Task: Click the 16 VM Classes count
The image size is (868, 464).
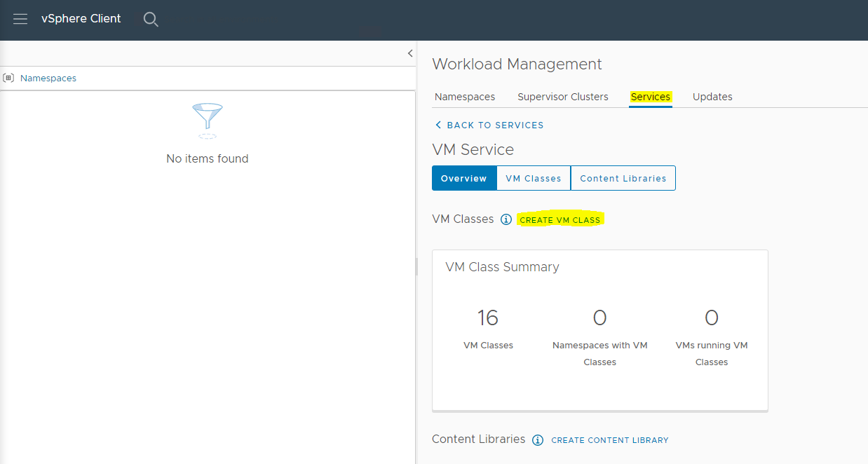Action: 488,318
